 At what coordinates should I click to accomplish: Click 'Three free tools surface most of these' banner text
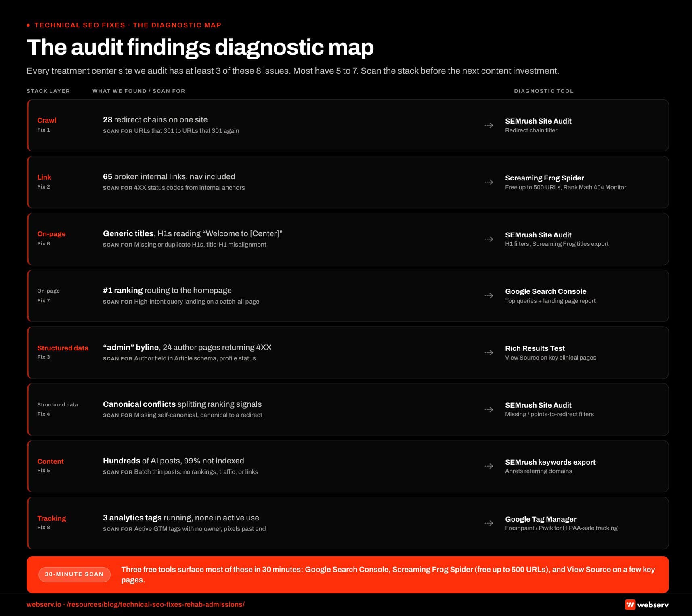(x=388, y=574)
